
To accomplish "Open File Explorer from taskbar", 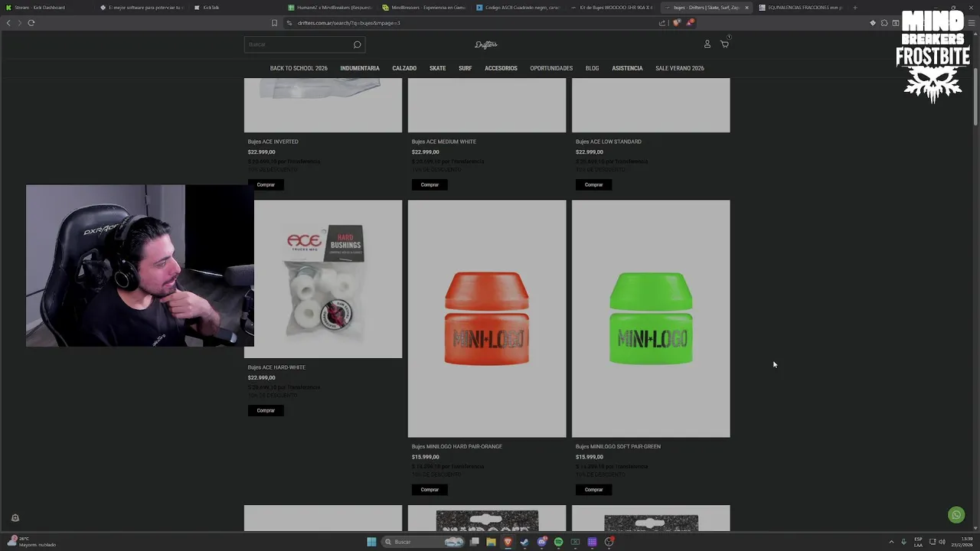I will (491, 542).
